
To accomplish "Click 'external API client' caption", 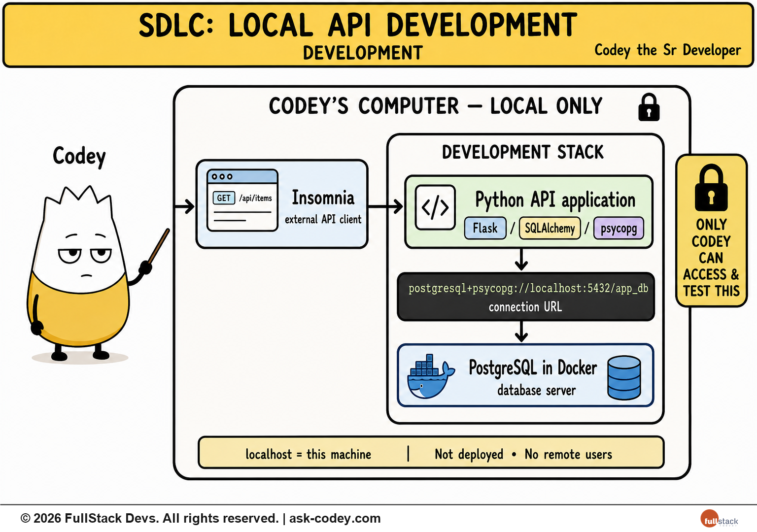I will click(x=323, y=219).
